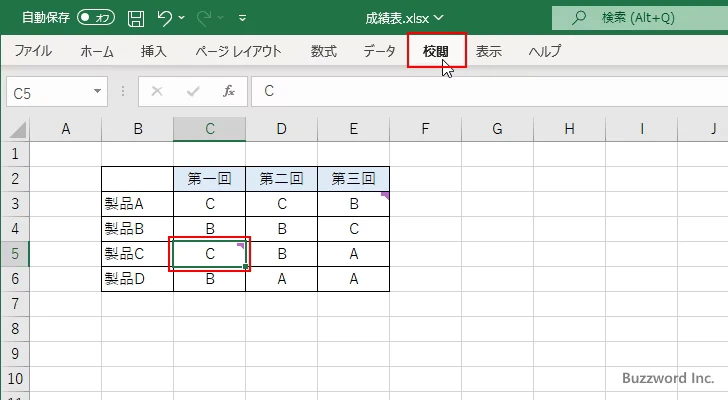Select column D header
The height and width of the screenshot is (400, 728).
click(281, 129)
